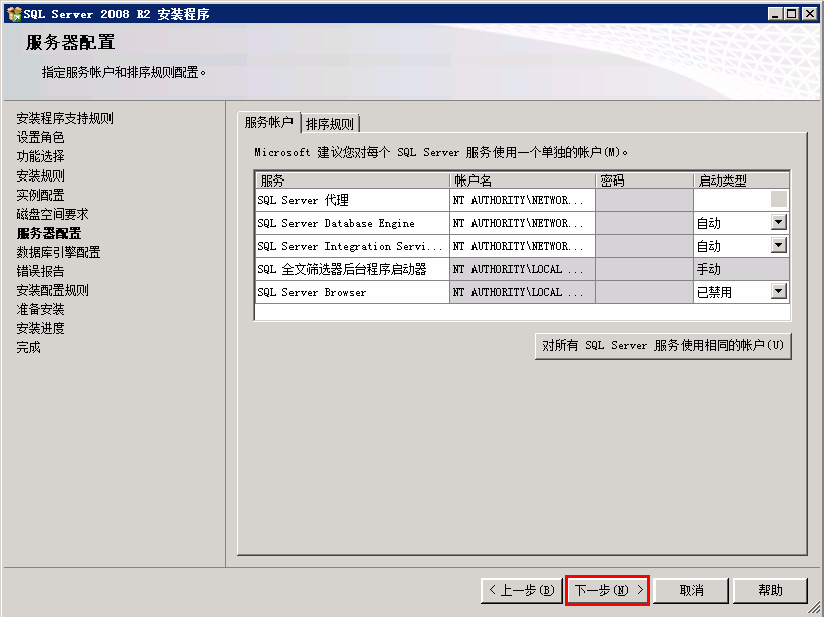Minimize the setup window
824x617 pixels.
[775, 14]
